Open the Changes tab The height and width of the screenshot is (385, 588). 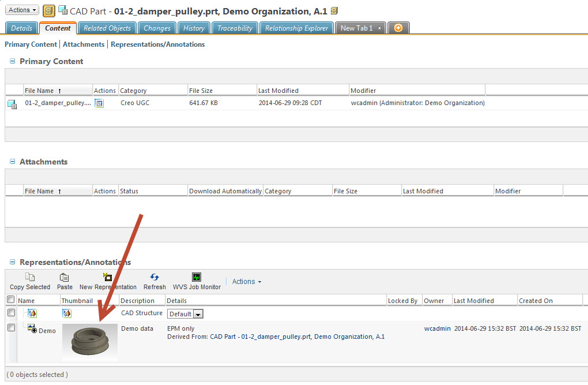point(157,28)
